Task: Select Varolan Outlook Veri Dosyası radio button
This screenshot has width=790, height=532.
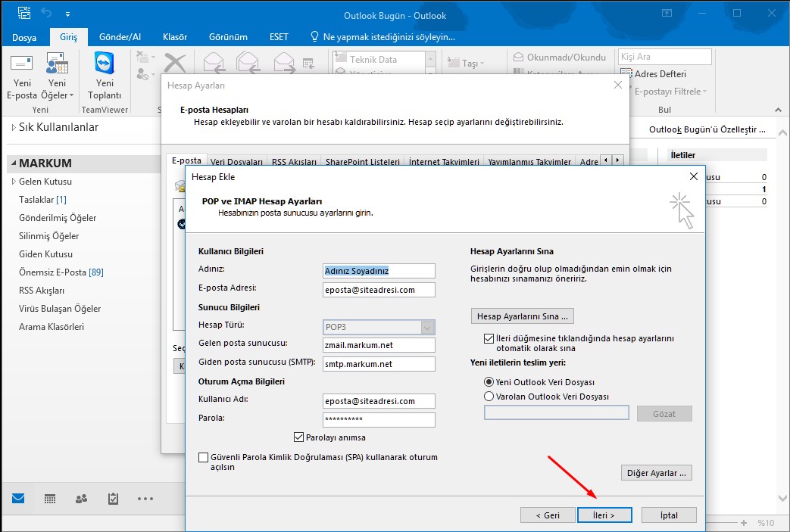Action: [489, 396]
